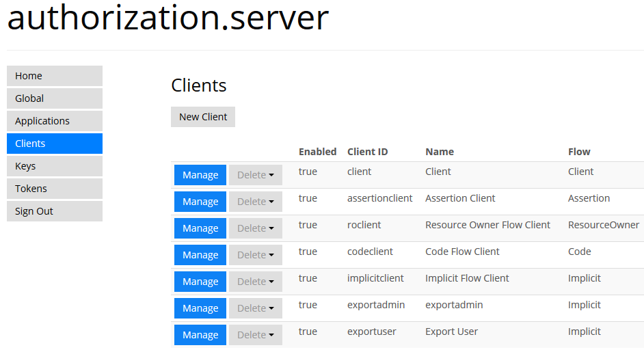Go to Global settings in sidebar
The height and width of the screenshot is (352, 644).
coord(55,98)
